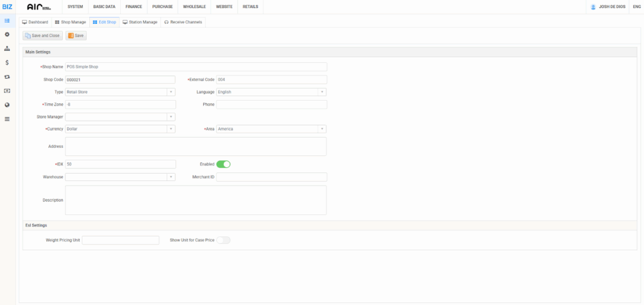Click into the Phone input field
This screenshot has height=305, width=644.
click(x=271, y=104)
